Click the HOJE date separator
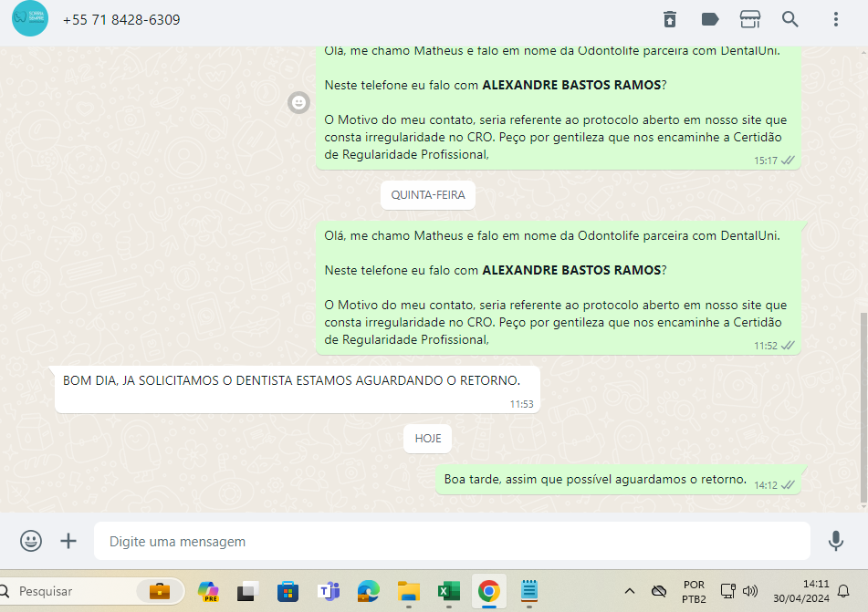 pos(428,438)
